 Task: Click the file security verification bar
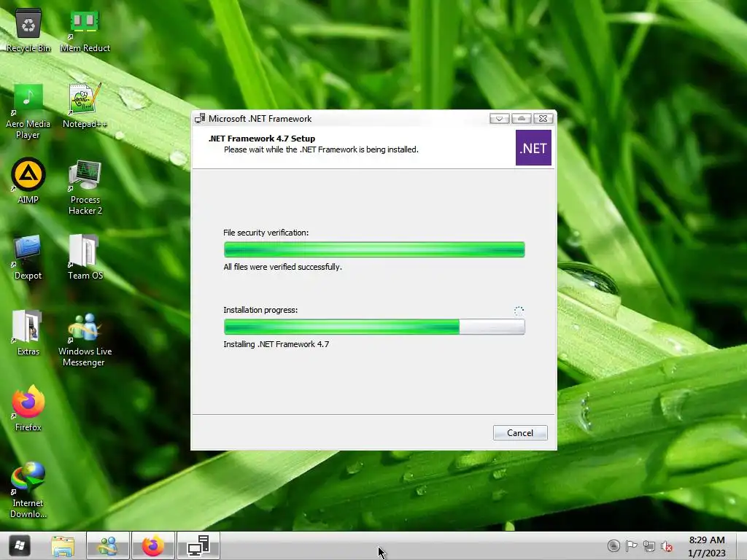[x=374, y=249]
